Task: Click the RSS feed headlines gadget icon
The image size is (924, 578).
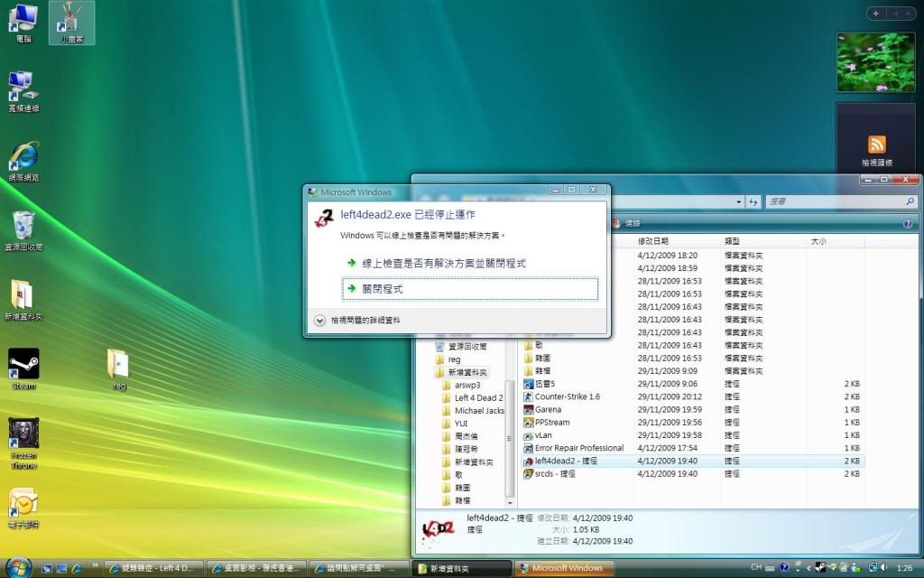Action: tap(876, 144)
